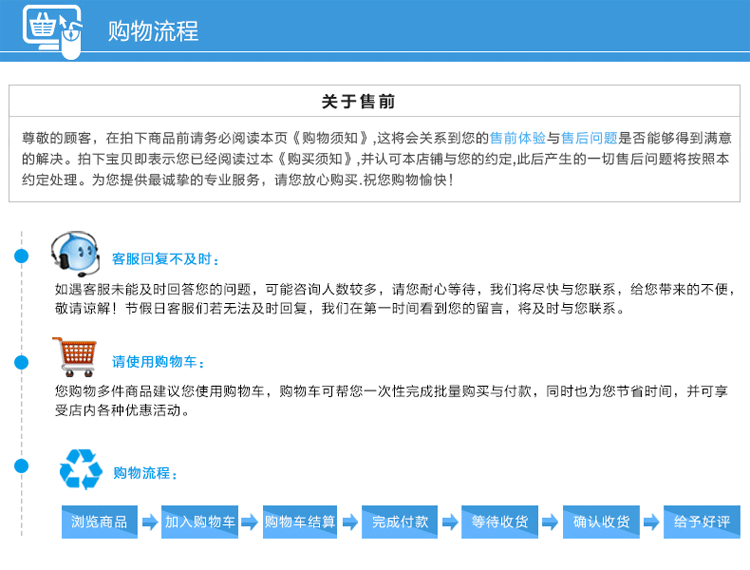
Task: Select the 浏览商品 step button
Action: pos(99,522)
